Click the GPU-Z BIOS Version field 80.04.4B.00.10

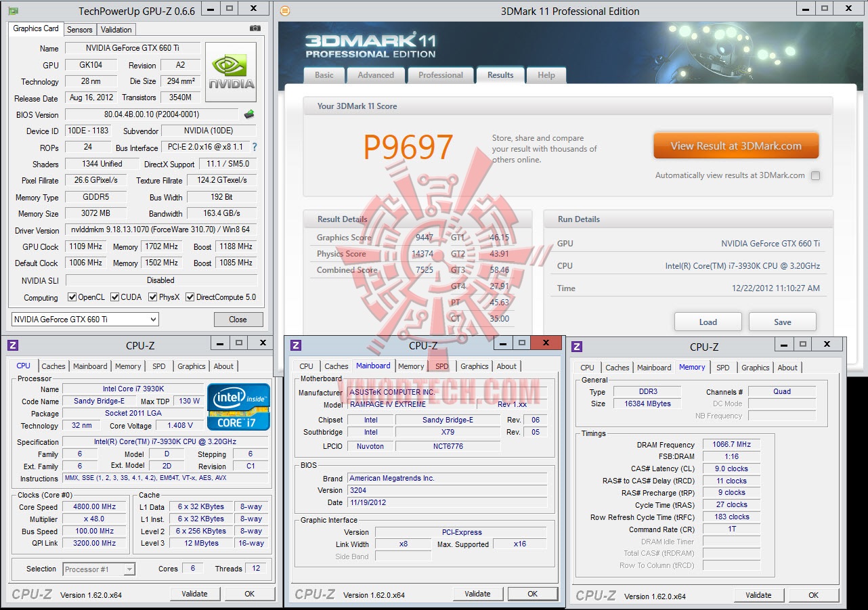click(152, 114)
